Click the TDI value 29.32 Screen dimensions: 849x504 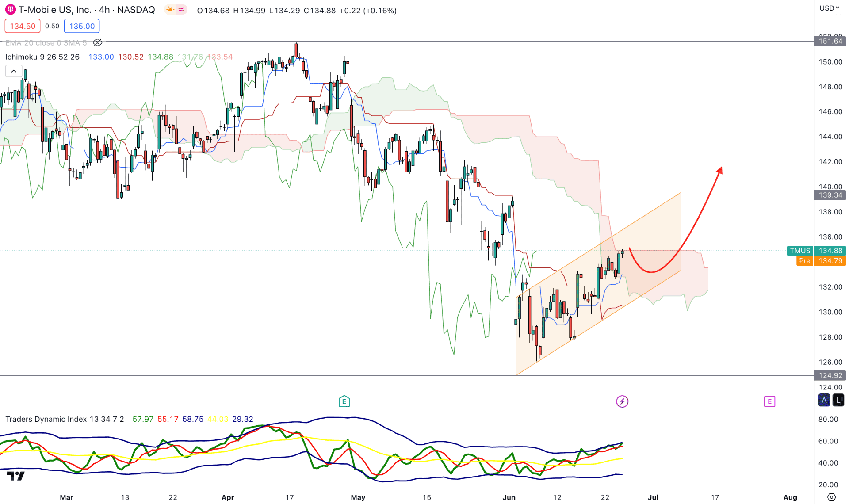point(243,419)
